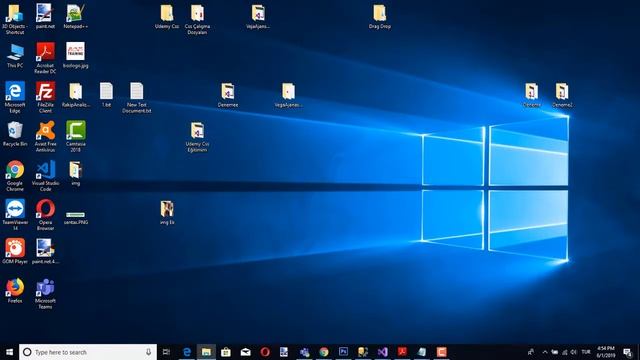Open Task View from the taskbar
Screen dimensions: 640x360
coord(166,352)
